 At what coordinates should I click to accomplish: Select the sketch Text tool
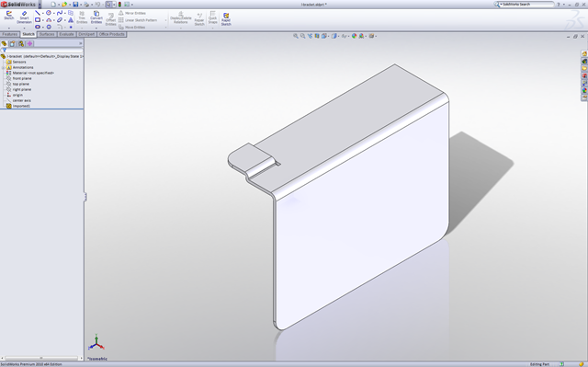71,20
